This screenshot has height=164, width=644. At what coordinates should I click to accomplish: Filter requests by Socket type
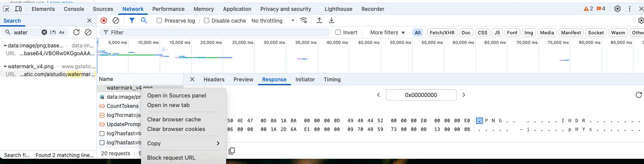pos(596,33)
